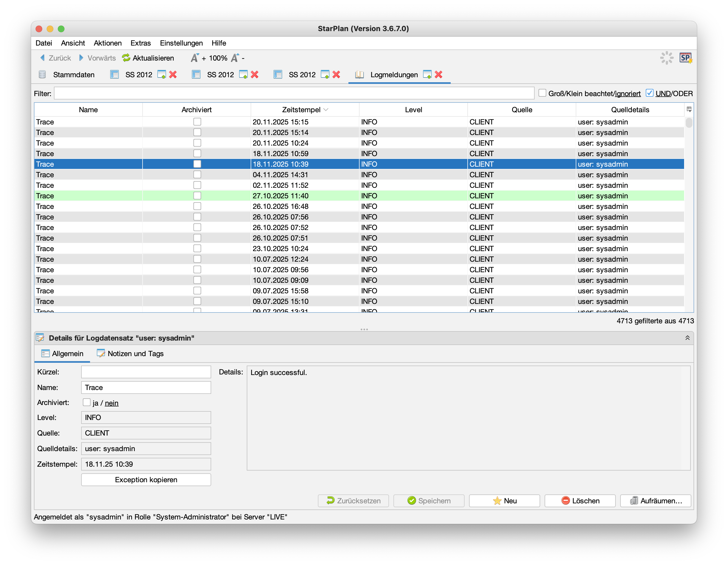728x565 pixels.
Task: Sort by the Zeitstempel column header
Action: coord(301,110)
